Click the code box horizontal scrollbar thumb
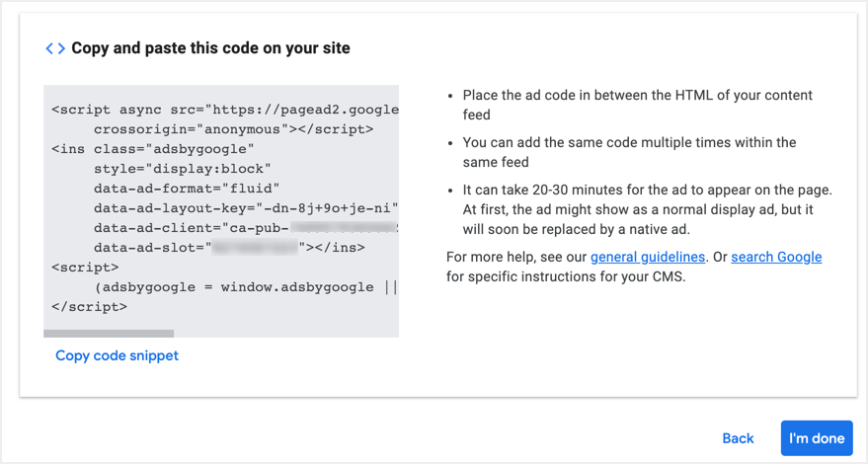Screen dimensions: 868x464 [109, 334]
